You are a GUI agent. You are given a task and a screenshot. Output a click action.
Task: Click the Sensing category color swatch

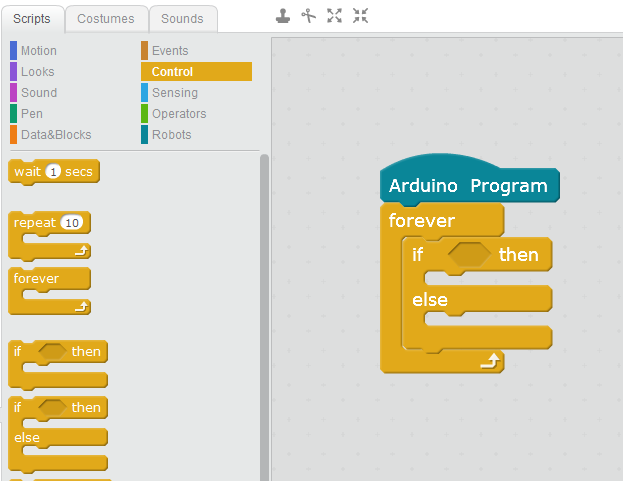pyautogui.click(x=145, y=93)
